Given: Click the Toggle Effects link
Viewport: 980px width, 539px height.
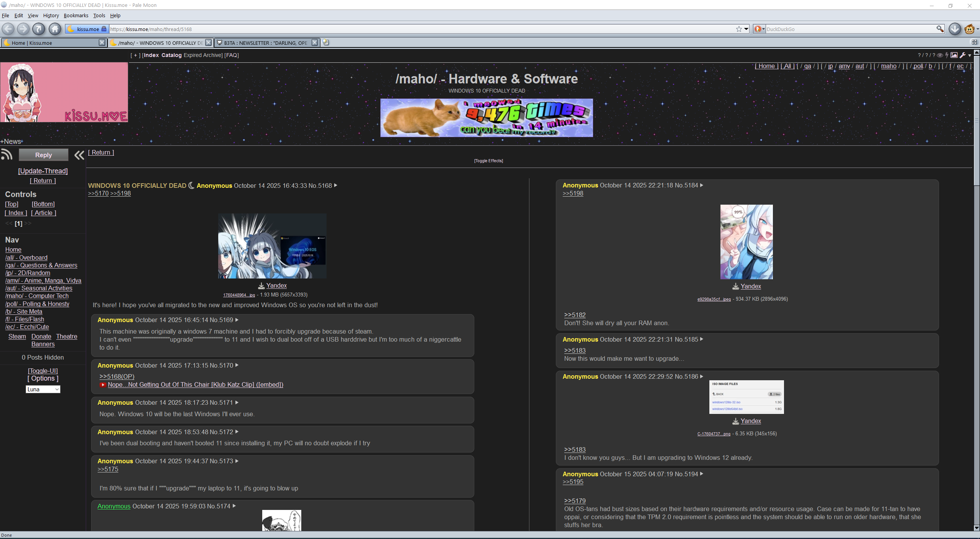Looking at the screenshot, I should pos(488,161).
